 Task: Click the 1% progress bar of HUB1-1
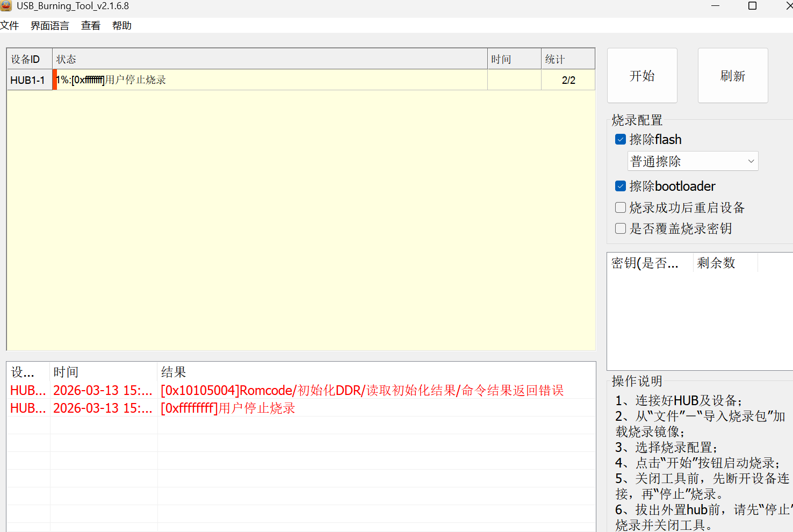coord(270,80)
